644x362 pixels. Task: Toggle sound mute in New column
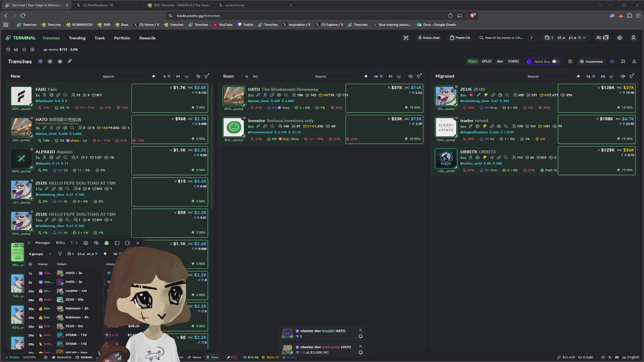[198, 76]
